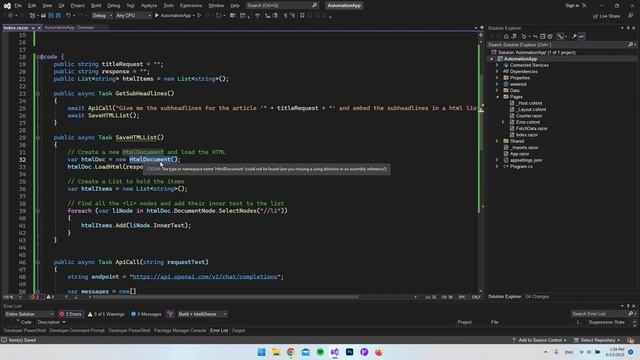
Task: Click the search icon in the title bar search
Action: click(x=314, y=5)
